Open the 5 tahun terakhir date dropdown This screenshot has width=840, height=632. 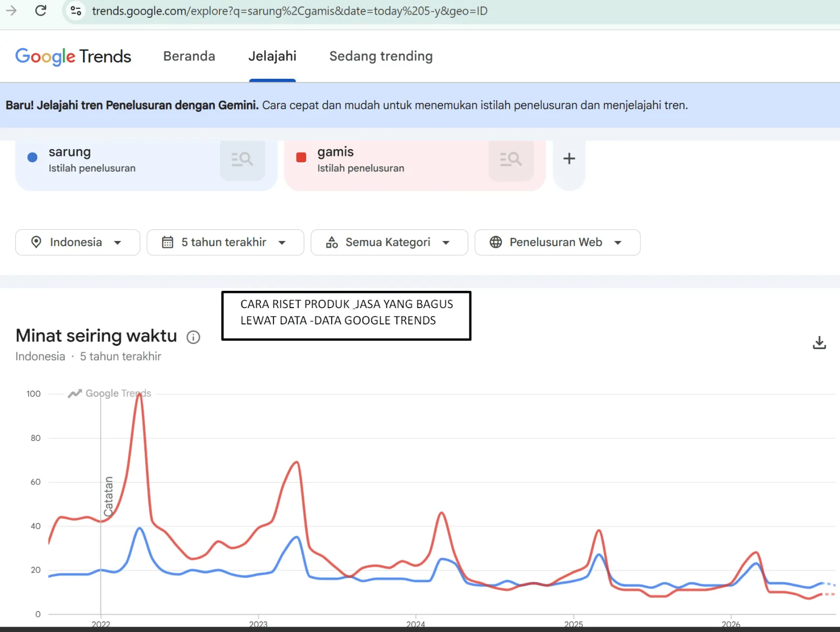(x=225, y=243)
